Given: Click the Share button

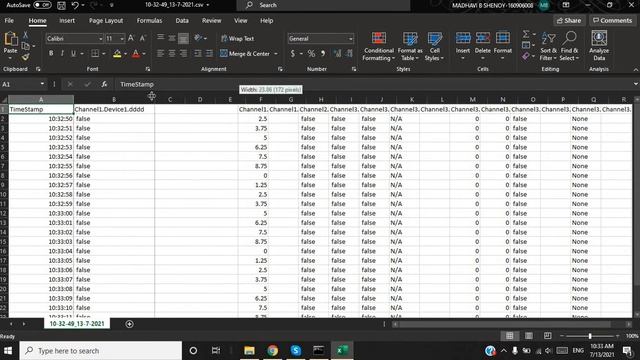Looking at the screenshot, I should pos(569,20).
